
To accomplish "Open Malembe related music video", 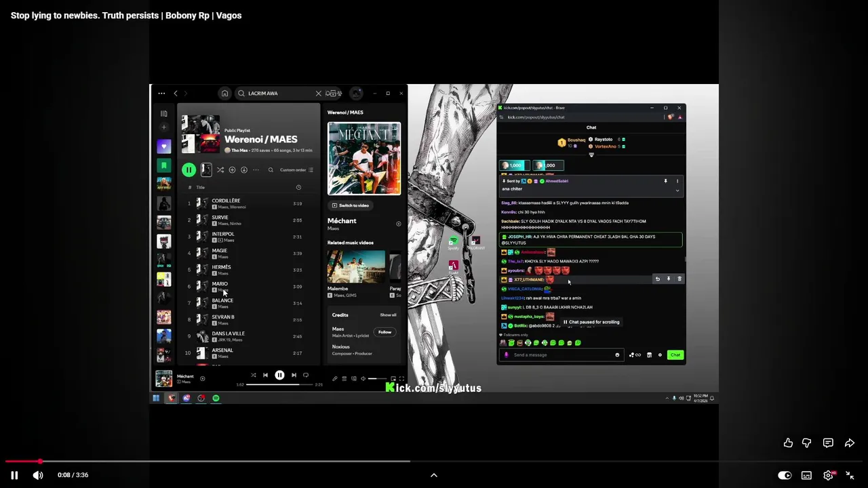I will [x=356, y=268].
